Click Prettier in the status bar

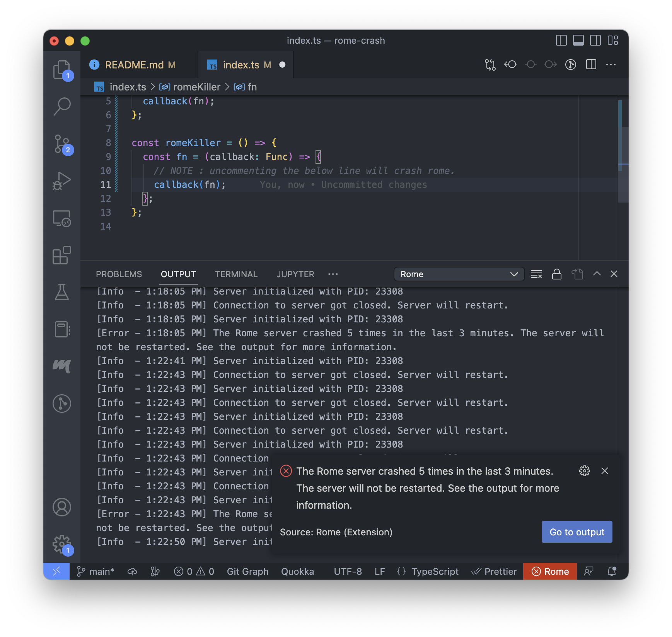[x=494, y=571]
